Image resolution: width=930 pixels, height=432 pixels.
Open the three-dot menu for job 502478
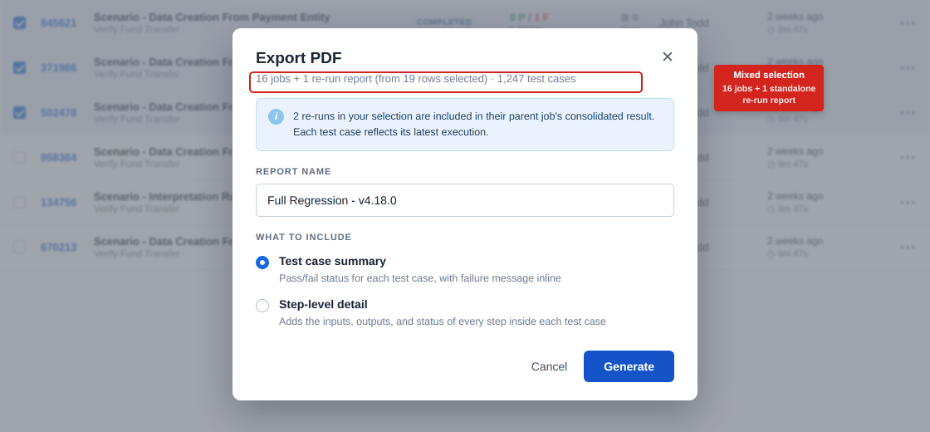coord(907,113)
